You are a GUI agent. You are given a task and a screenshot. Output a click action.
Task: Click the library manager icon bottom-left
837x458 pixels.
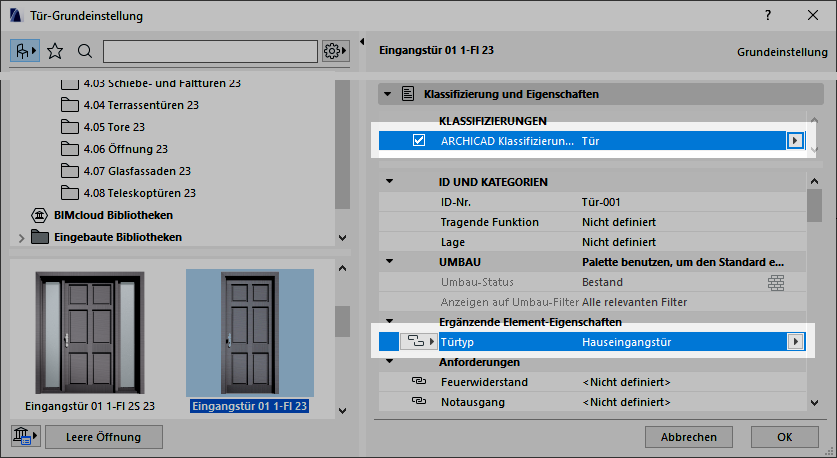(x=23, y=436)
